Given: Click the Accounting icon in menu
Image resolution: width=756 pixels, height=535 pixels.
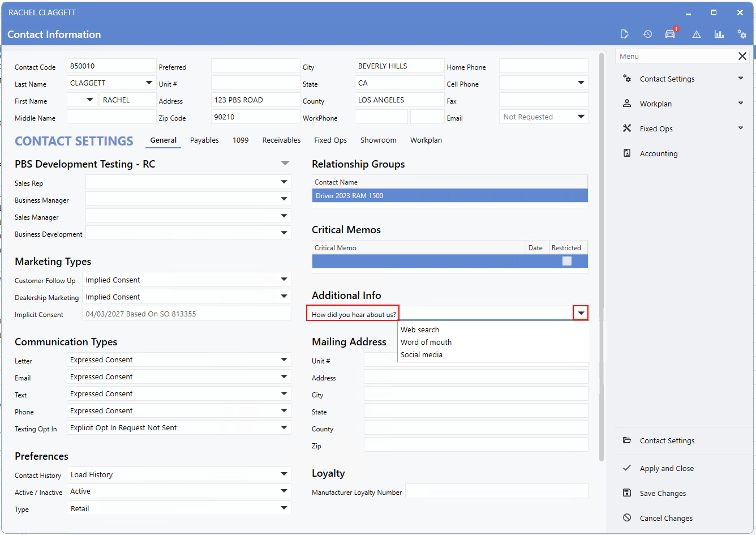Looking at the screenshot, I should click(627, 153).
